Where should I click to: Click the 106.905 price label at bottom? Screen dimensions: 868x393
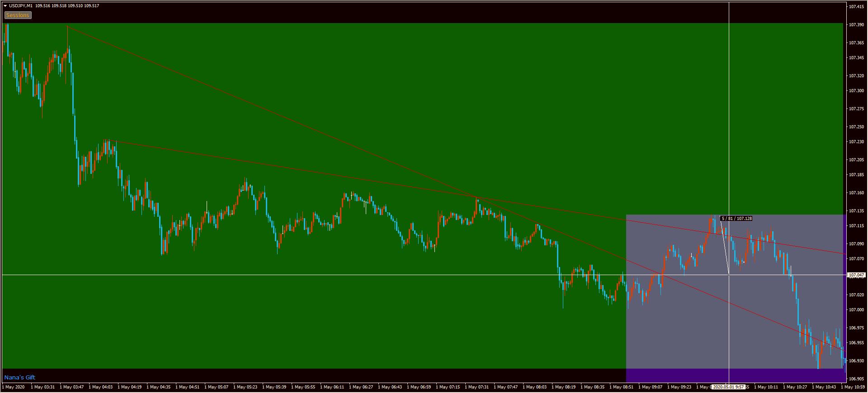(856, 379)
